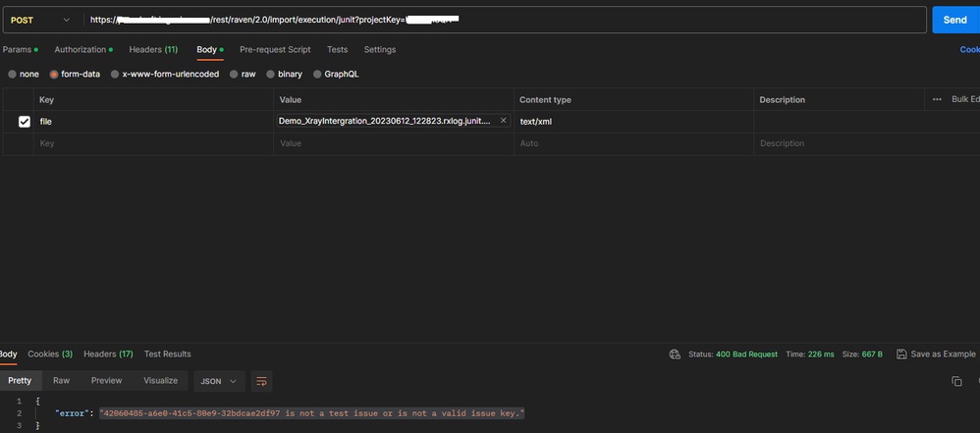The width and height of the screenshot is (980, 433).
Task: Click the "error" key in response
Action: [73, 413]
